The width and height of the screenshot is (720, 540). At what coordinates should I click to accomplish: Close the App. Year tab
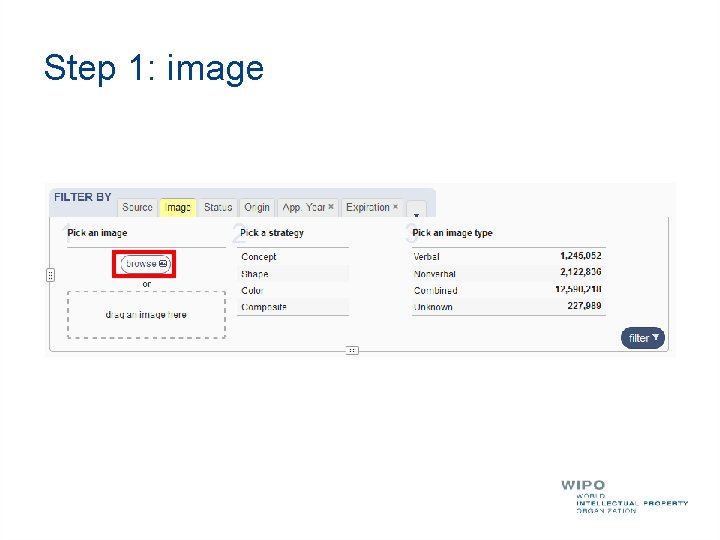click(x=331, y=207)
